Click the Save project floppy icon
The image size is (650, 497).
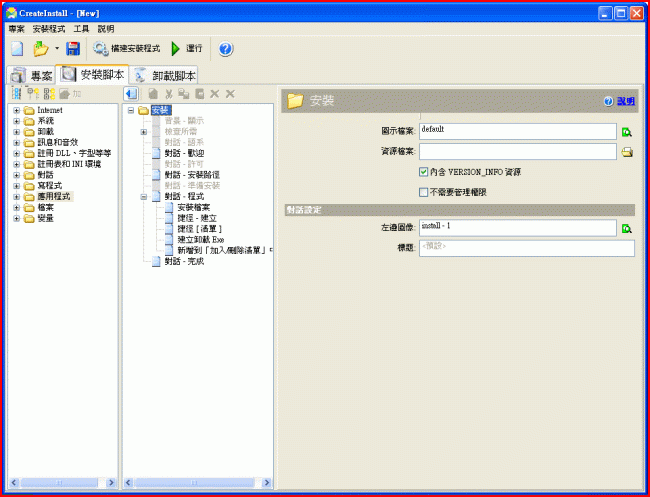(73, 48)
